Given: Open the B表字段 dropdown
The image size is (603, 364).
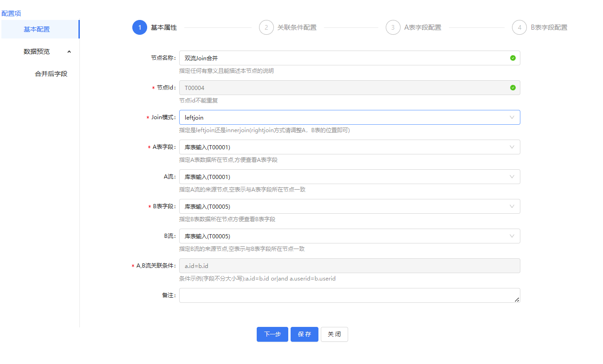Looking at the screenshot, I should point(350,206).
